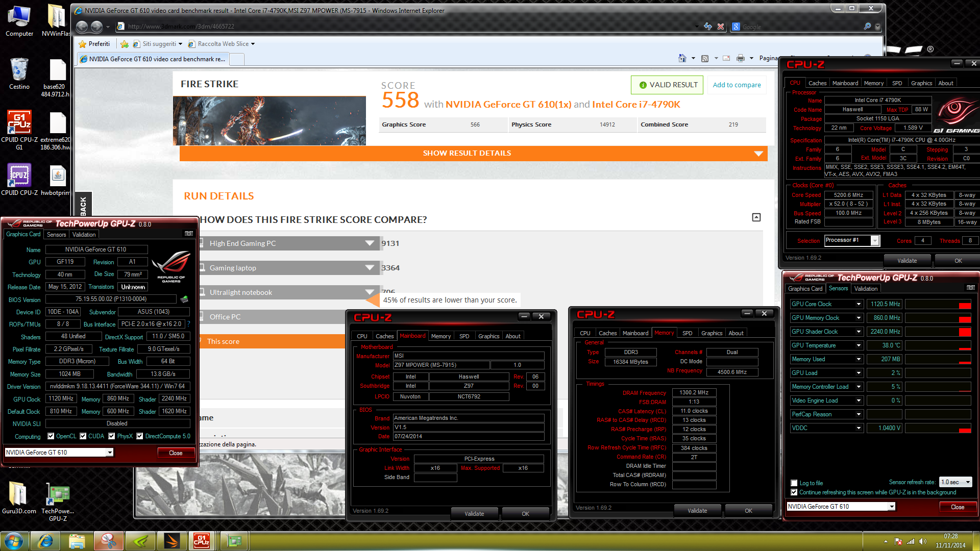
Task: Click the browser address bar URL field
Action: (408, 27)
